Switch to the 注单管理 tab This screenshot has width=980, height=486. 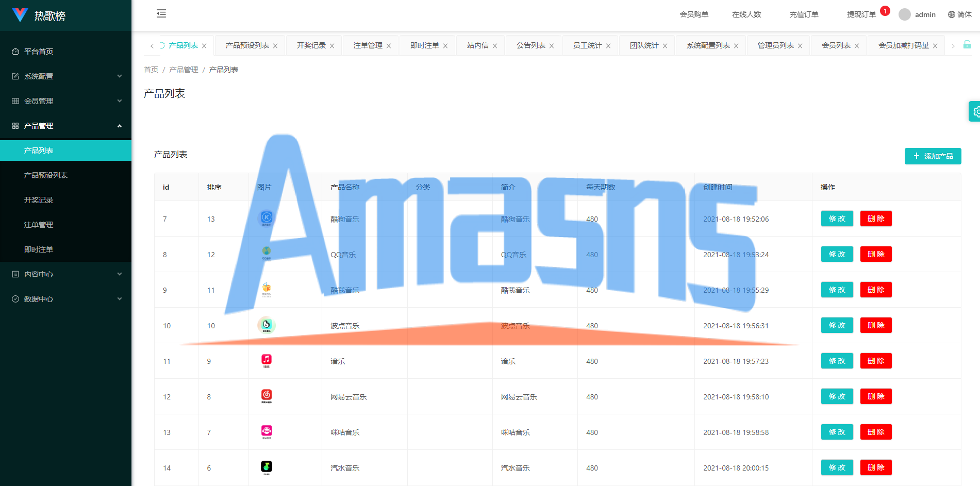click(368, 45)
